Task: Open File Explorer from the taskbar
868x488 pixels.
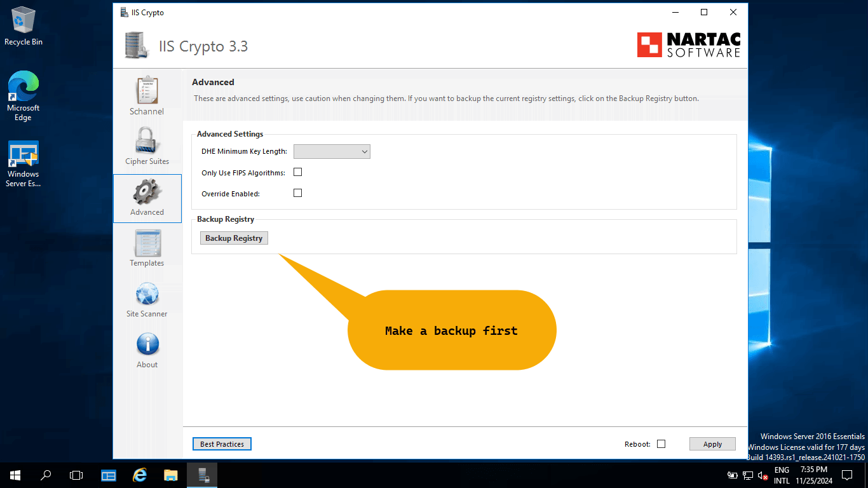Action: click(170, 475)
